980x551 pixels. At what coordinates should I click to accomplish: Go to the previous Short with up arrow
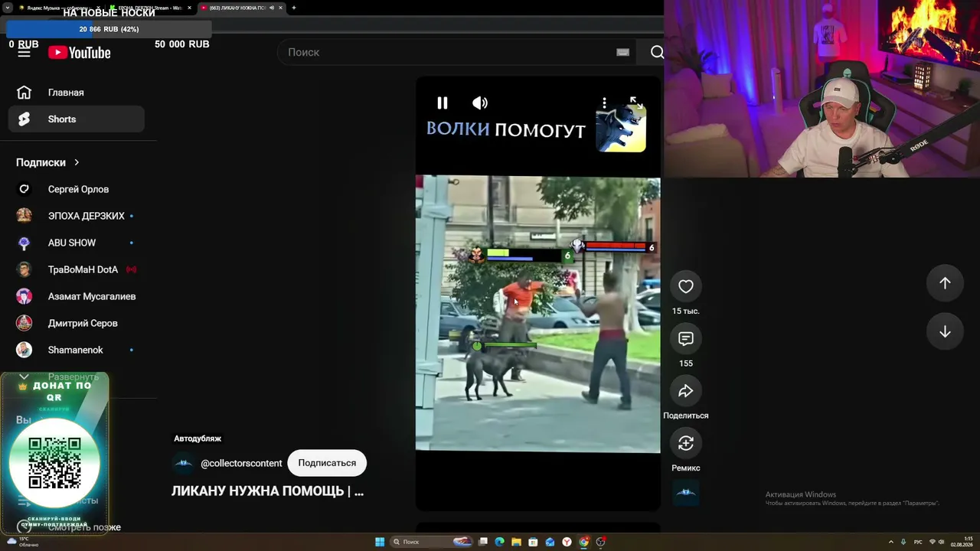click(945, 283)
